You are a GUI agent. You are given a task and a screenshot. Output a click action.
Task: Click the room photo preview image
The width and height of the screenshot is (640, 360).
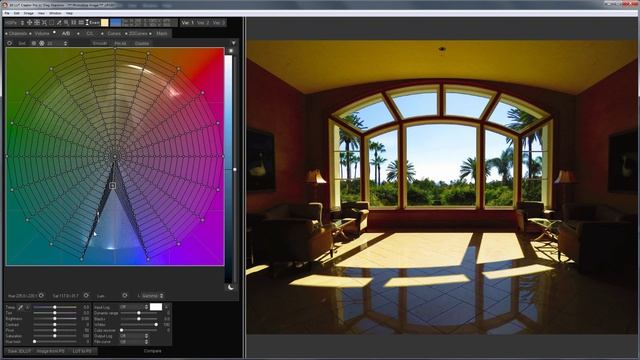(x=441, y=187)
